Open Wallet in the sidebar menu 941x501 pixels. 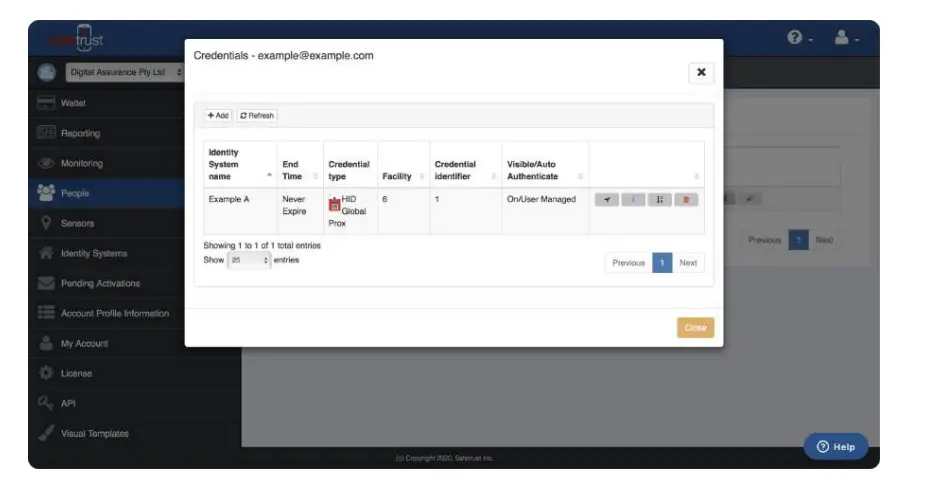pyautogui.click(x=73, y=103)
